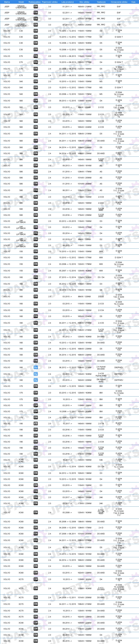Click the 07.2013 -> production date cell

[67, 25]
